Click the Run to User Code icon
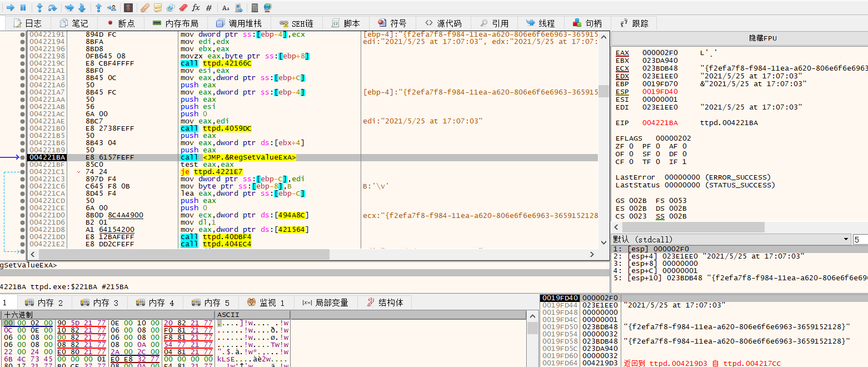Image resolution: width=868 pixels, height=367 pixels. tap(111, 8)
